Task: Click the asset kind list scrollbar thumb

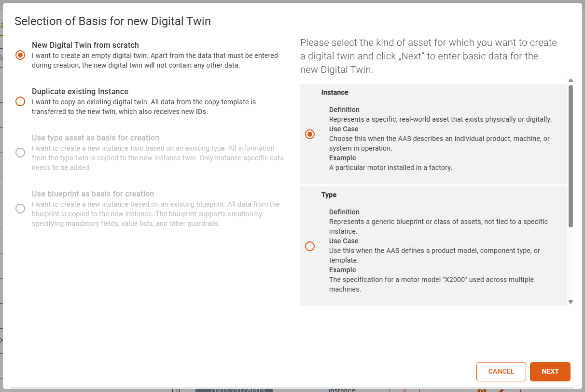Action: pos(571,154)
